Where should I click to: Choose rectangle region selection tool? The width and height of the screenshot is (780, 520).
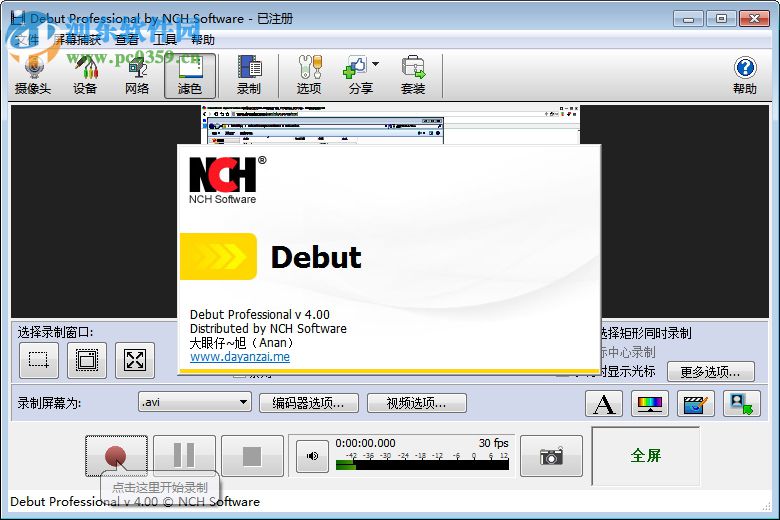pyautogui.click(x=39, y=360)
